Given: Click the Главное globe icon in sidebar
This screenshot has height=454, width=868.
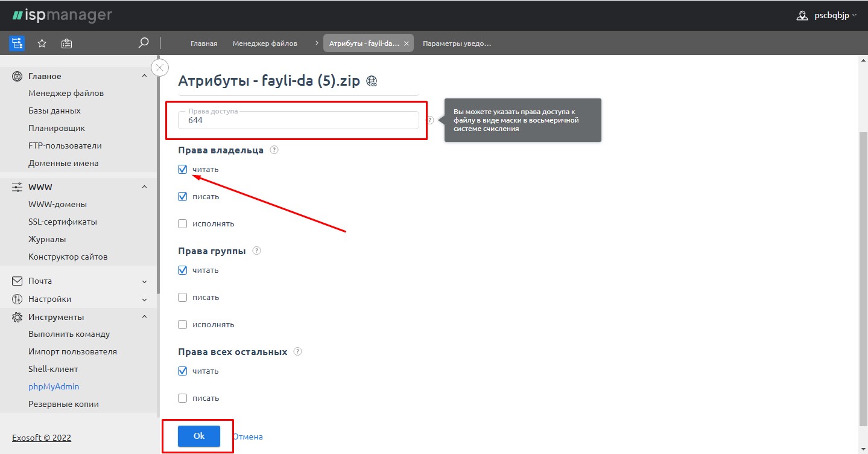Looking at the screenshot, I should coord(17,76).
